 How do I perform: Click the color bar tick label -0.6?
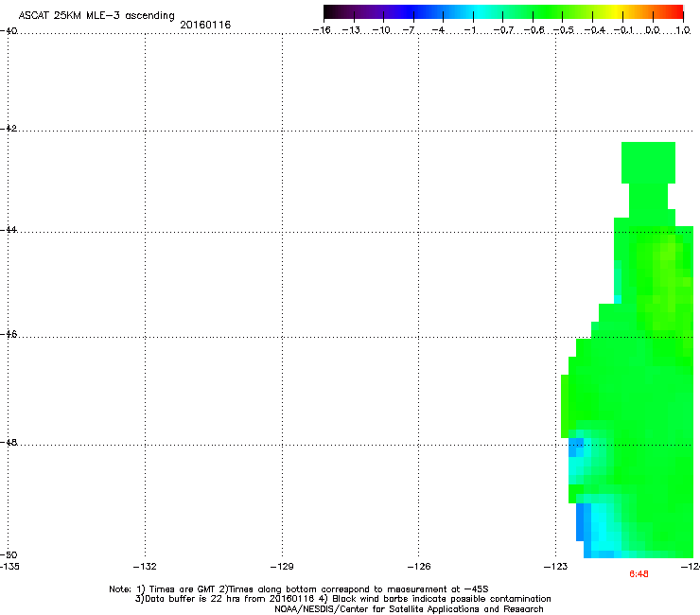534,30
